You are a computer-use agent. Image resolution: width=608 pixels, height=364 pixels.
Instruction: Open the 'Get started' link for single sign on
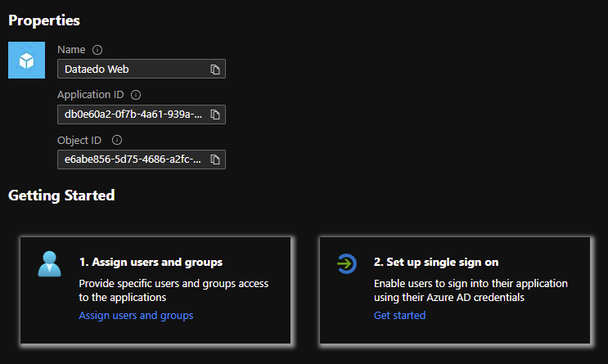399,315
